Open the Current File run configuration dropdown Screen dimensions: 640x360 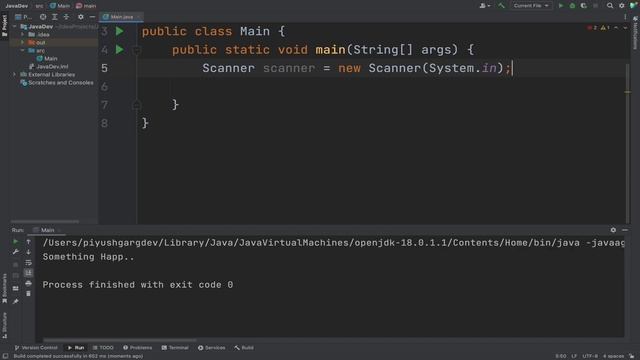[531, 6]
